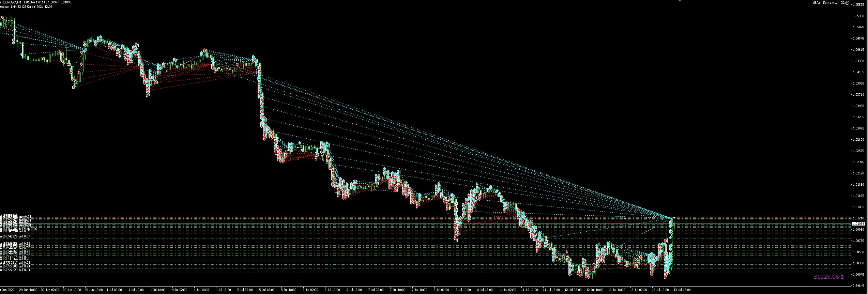This screenshot has width=868, height=294.
Task: Click the magenta profit value 31825.06 $
Action: [x=828, y=277]
